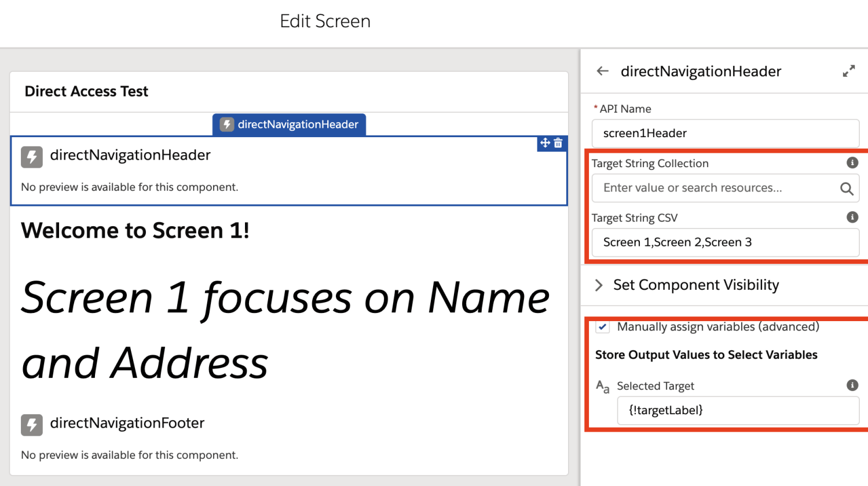Click the lightning icon on directNavigationHeader component
The width and height of the screenshot is (868, 486).
click(32, 157)
